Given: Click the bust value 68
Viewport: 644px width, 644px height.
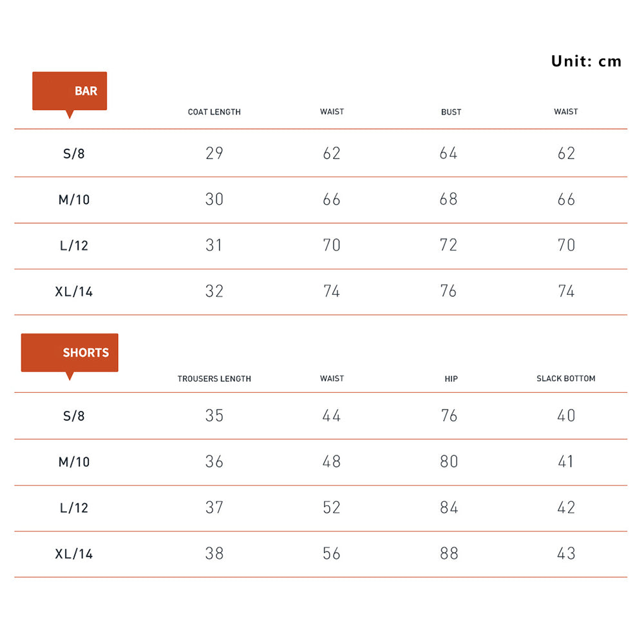Looking at the screenshot, I should pyautogui.click(x=448, y=200).
